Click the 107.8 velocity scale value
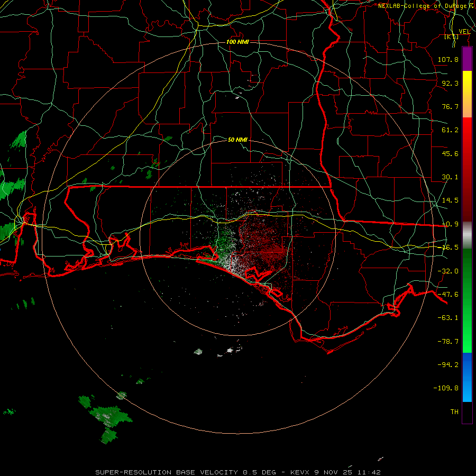This screenshot has height=476, width=476. point(448,59)
